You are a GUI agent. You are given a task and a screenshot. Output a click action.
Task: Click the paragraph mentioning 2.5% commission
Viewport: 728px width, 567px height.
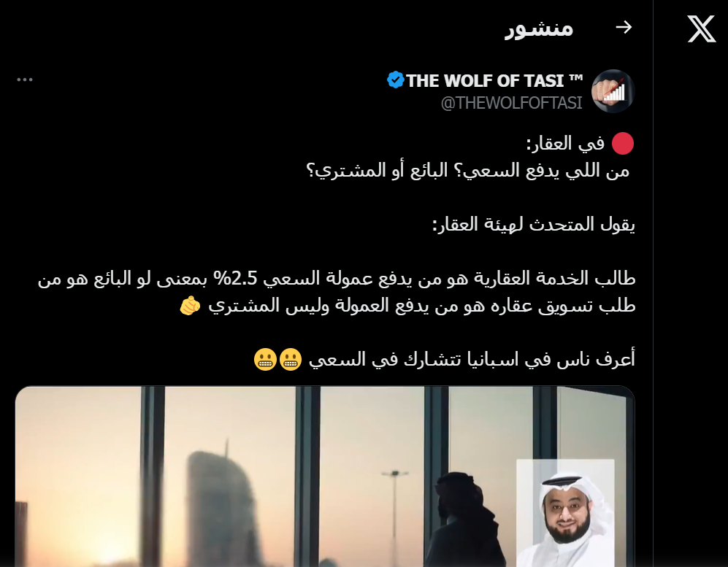click(x=337, y=292)
